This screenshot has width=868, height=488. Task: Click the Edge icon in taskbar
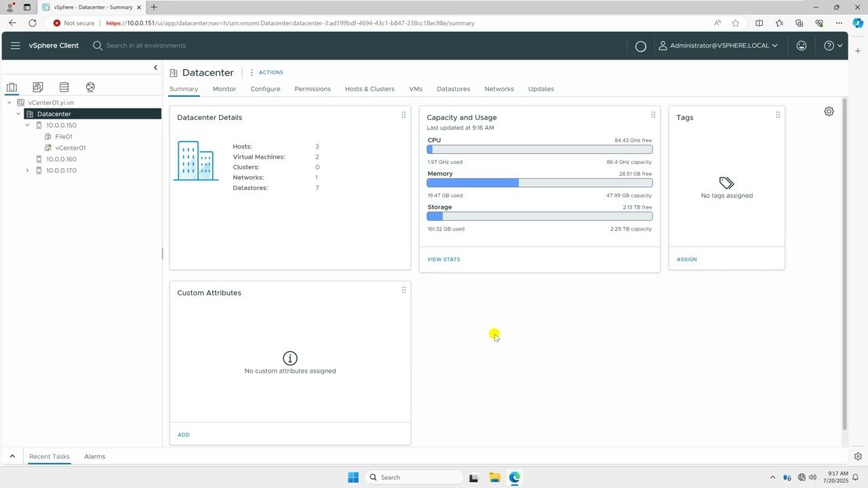515,477
